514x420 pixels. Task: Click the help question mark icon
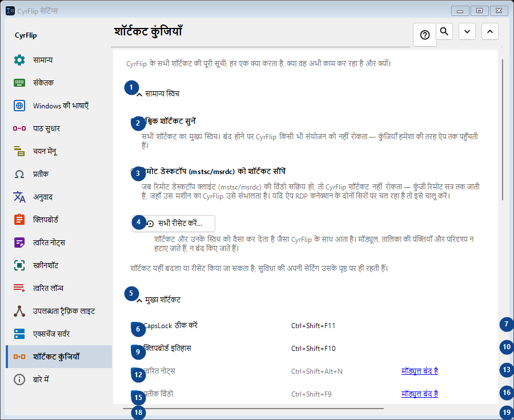click(425, 35)
